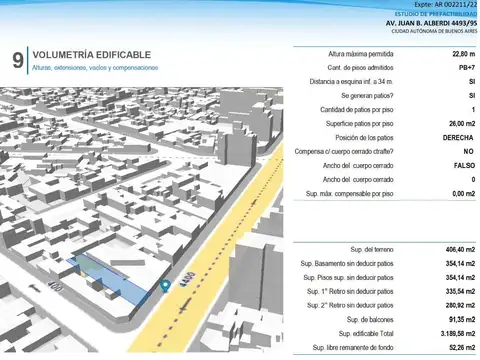Image resolution: width=480 pixels, height=360 pixels.
Task: Click the 4400 street number label
Action: (x=188, y=279)
